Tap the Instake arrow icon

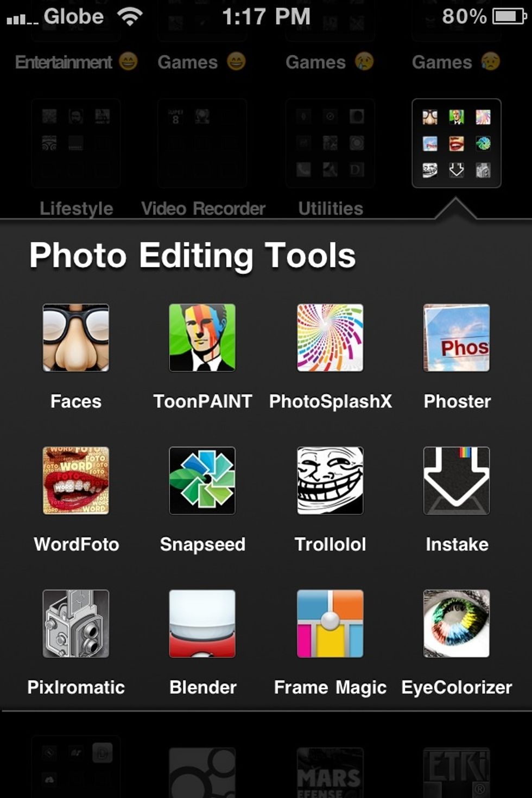pos(457,480)
